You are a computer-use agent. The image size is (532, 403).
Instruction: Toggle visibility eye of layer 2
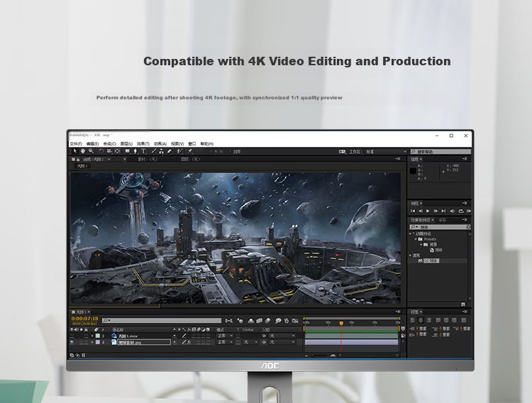(x=72, y=342)
